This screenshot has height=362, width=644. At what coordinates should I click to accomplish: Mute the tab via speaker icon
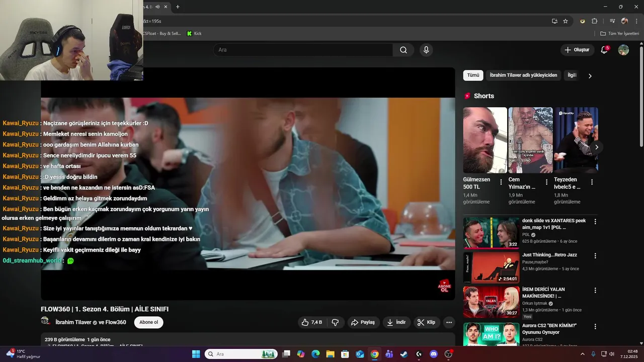pos(157,7)
